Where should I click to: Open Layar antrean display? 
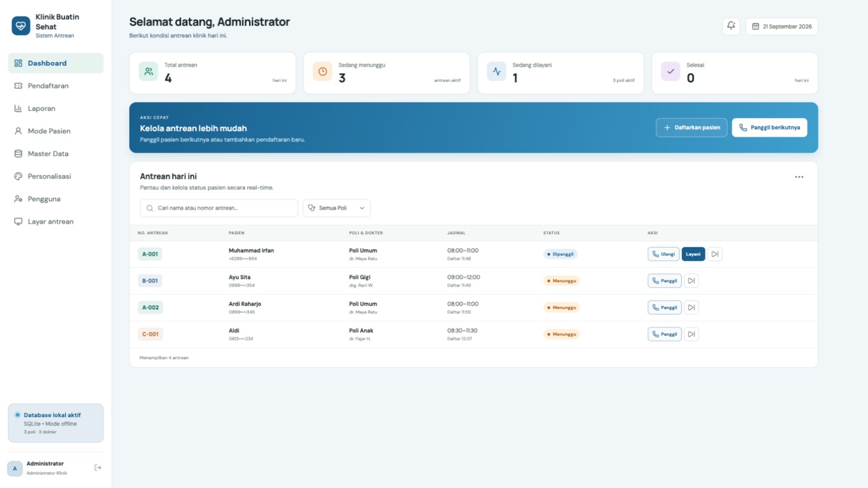[56, 222]
